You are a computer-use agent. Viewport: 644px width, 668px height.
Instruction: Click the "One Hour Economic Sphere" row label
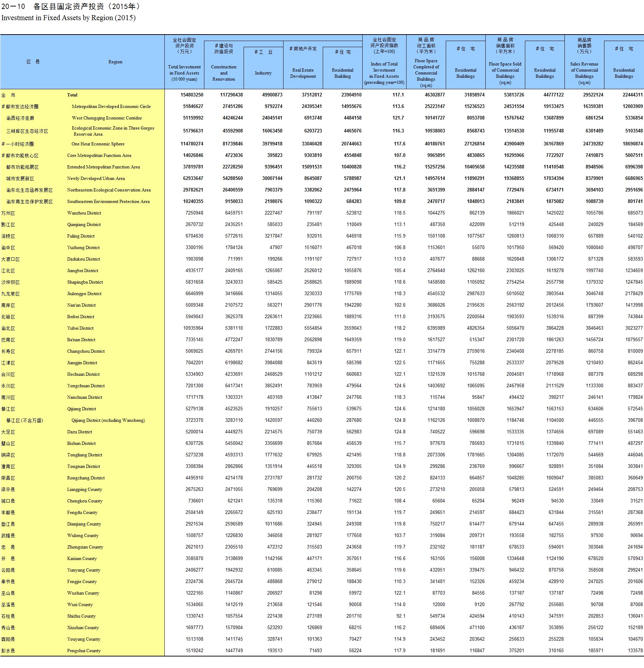coord(98,144)
